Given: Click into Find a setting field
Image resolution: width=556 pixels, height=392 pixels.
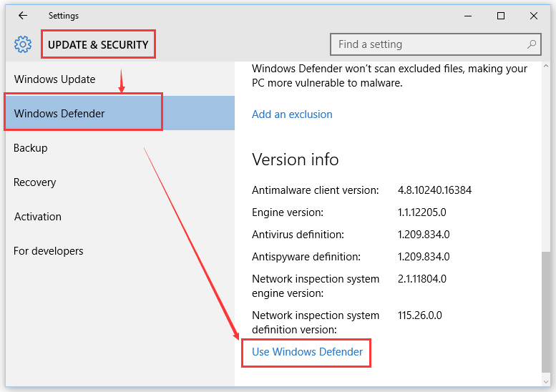Looking at the screenshot, I should point(436,44).
